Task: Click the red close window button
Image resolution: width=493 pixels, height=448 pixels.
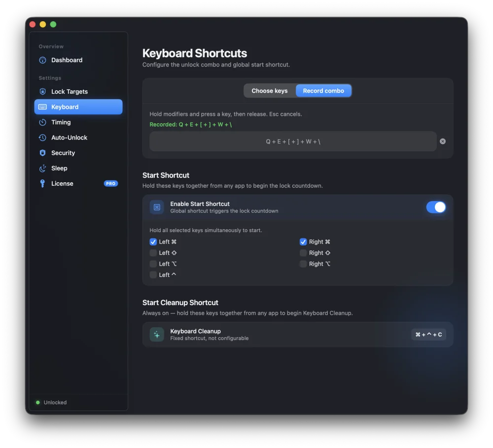Action: click(33, 24)
